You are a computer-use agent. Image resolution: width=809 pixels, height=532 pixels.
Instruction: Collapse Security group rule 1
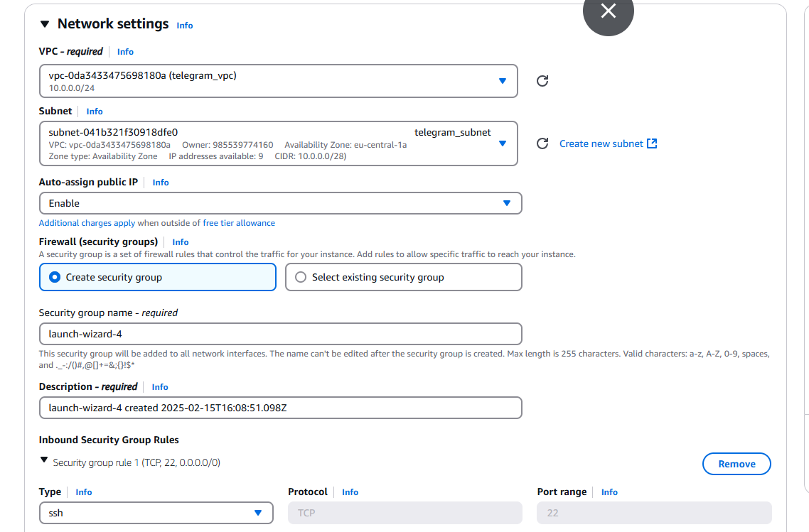[45, 462]
